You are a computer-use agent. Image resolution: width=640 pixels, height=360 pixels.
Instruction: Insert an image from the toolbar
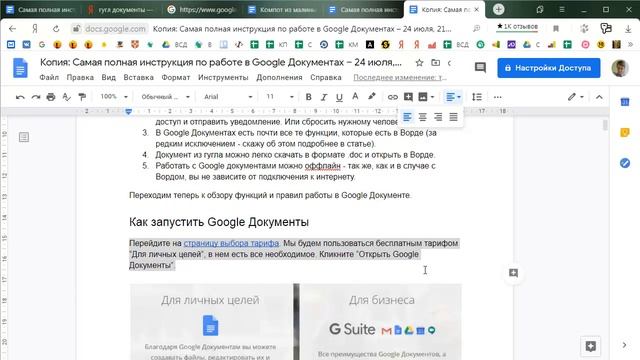tap(423, 97)
